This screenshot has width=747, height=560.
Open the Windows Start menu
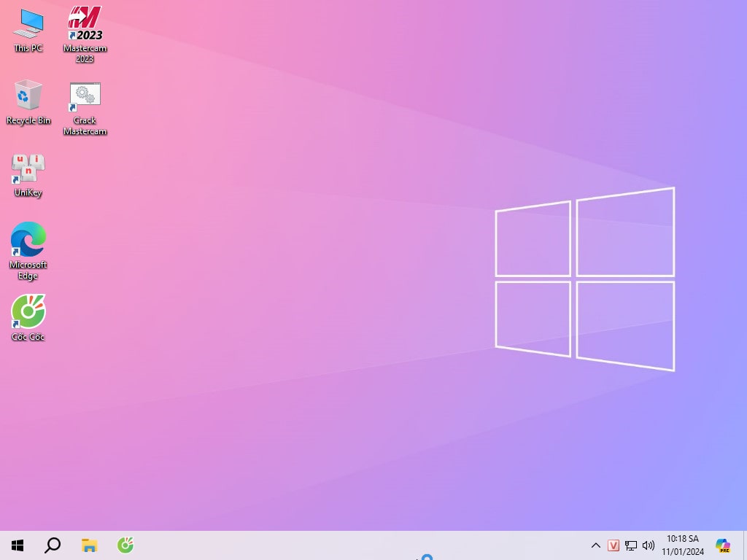(x=18, y=545)
